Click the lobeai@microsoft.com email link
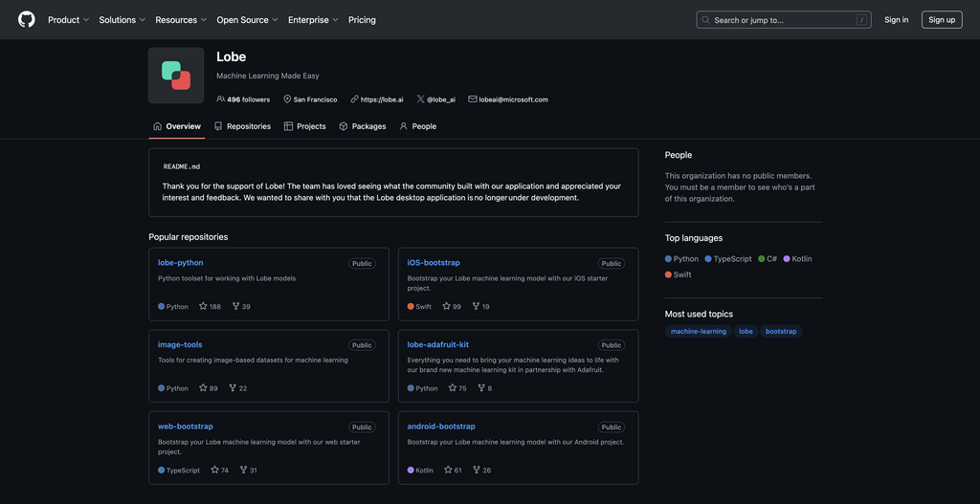The width and height of the screenshot is (980, 504). [513, 99]
